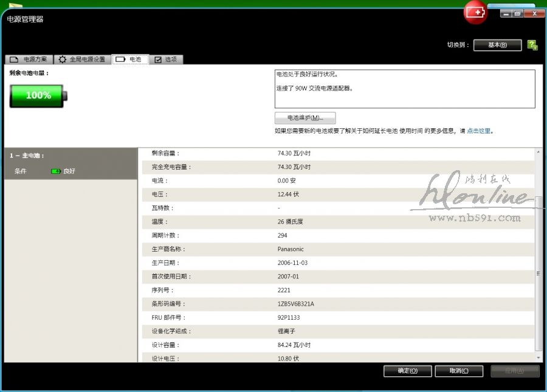This screenshot has height=392, width=547.
Task: Click the green help question mark icon
Action: [532, 45]
